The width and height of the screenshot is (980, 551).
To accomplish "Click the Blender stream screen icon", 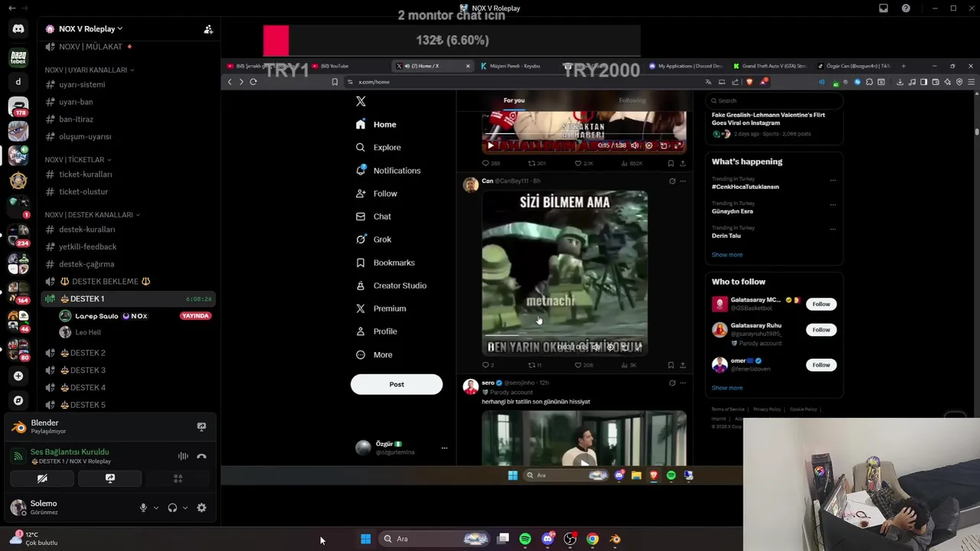I will pyautogui.click(x=201, y=426).
